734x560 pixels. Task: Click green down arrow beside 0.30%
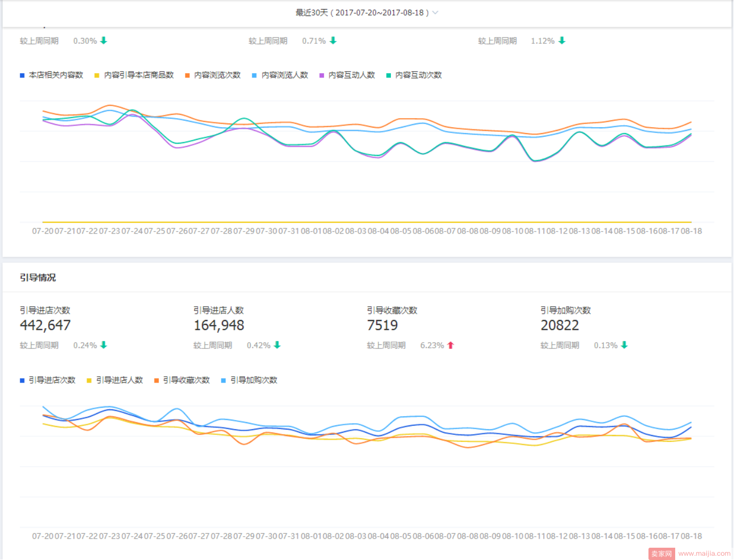pyautogui.click(x=104, y=41)
